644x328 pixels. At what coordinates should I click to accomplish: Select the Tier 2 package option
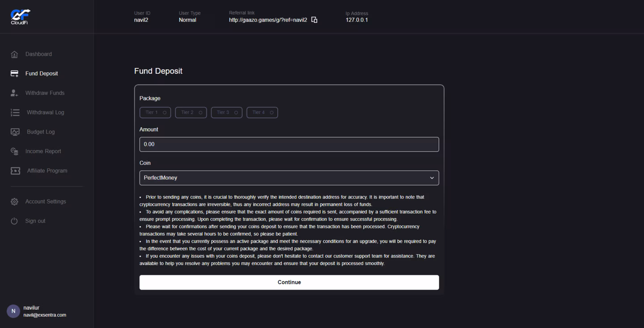191,113
